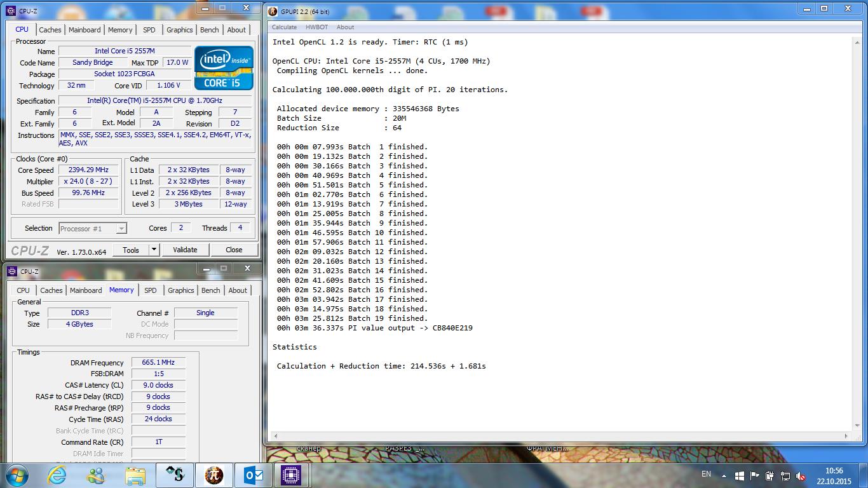
Task: Click the Close button in CPU-Z
Action: pos(234,250)
